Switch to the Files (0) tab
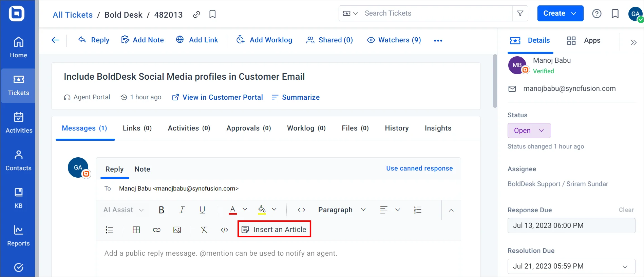Screen dimensions: 644x277 (355, 128)
